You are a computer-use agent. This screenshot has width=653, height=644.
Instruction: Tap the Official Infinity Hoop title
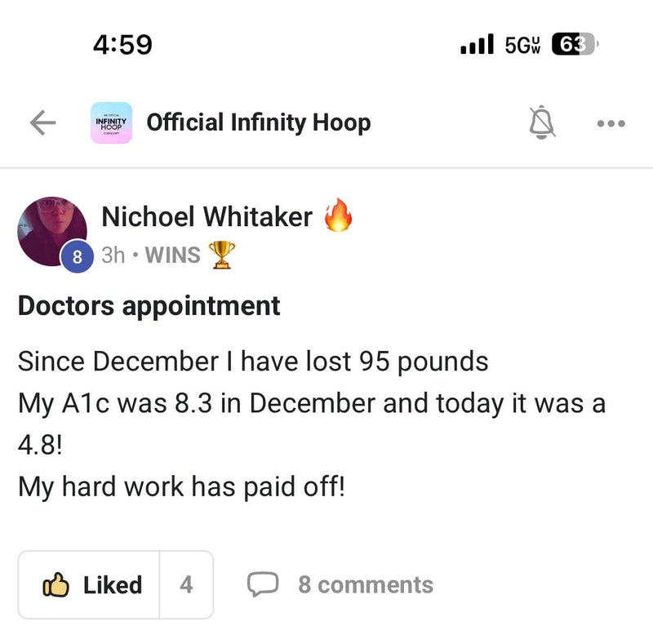pos(258,123)
